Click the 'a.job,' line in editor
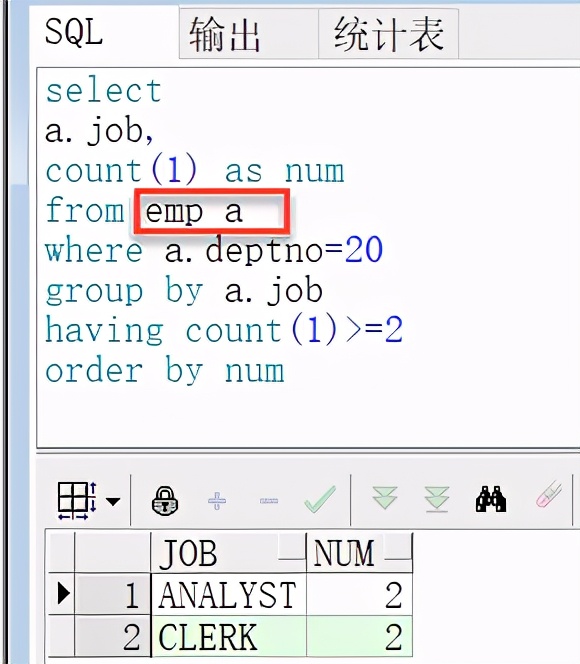The height and width of the screenshot is (664, 580). coord(99,131)
